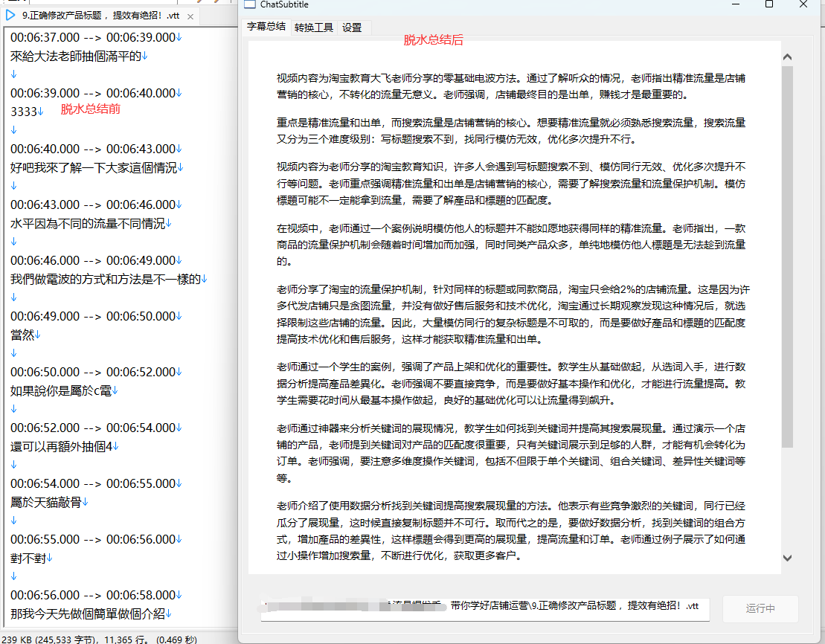Click subtitle line 我們做電波的方式和方法是不一樣的
The height and width of the screenshot is (644, 825).
[105, 280]
